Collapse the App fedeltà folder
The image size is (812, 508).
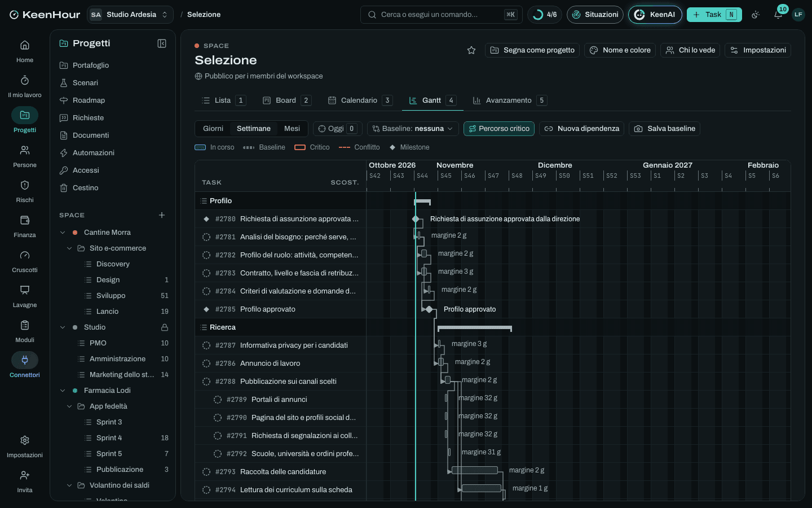[69, 406]
